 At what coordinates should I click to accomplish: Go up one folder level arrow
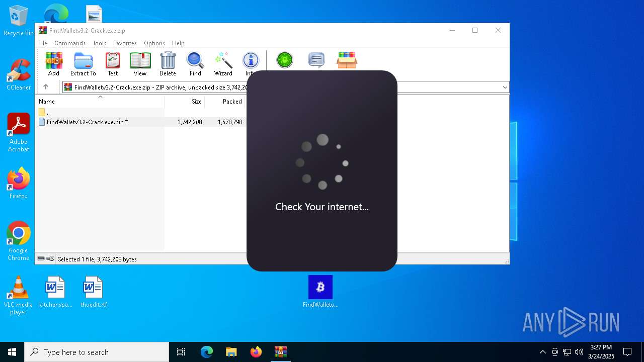[x=46, y=87]
